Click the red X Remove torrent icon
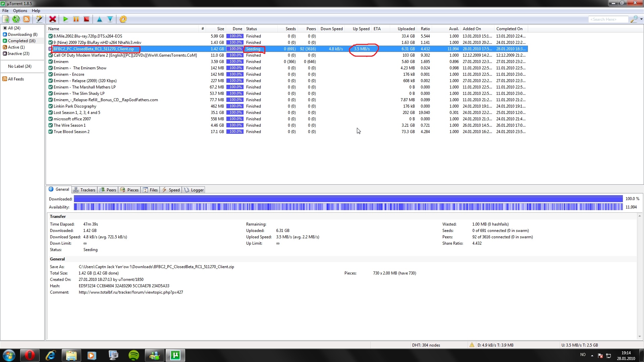The image size is (644, 362). click(53, 19)
